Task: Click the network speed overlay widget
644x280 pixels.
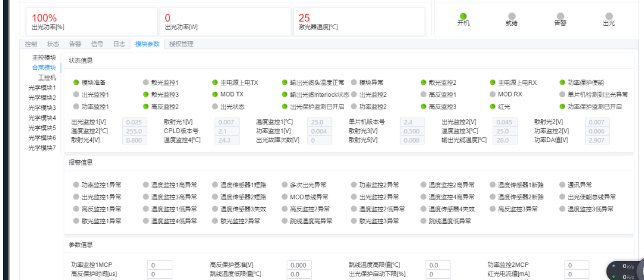Action: (x=625, y=270)
